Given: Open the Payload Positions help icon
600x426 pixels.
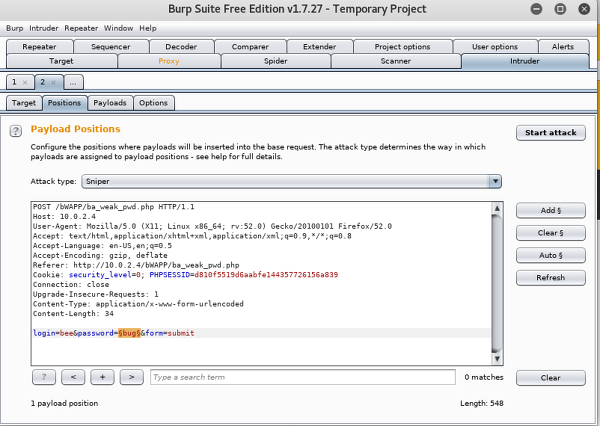Looking at the screenshot, I should click(x=16, y=131).
